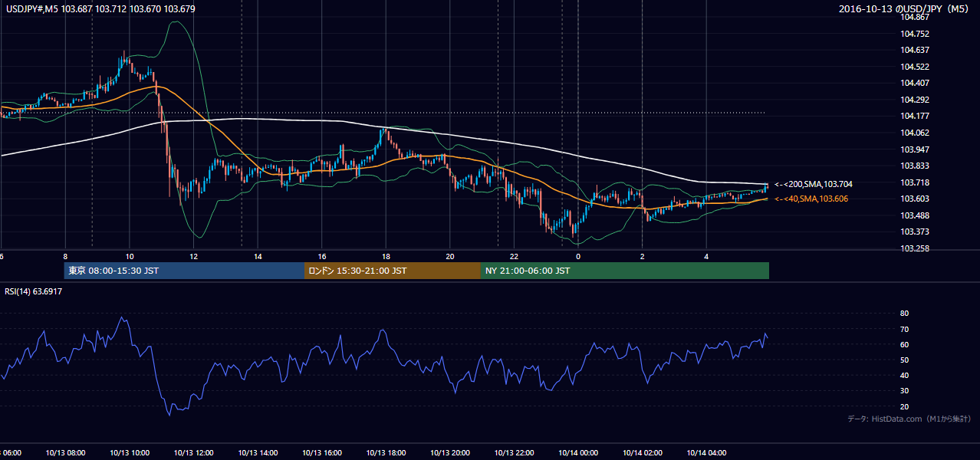The height and width of the screenshot is (460, 980).
Task: Click hour label 14 under the price chart
Action: click(x=258, y=256)
